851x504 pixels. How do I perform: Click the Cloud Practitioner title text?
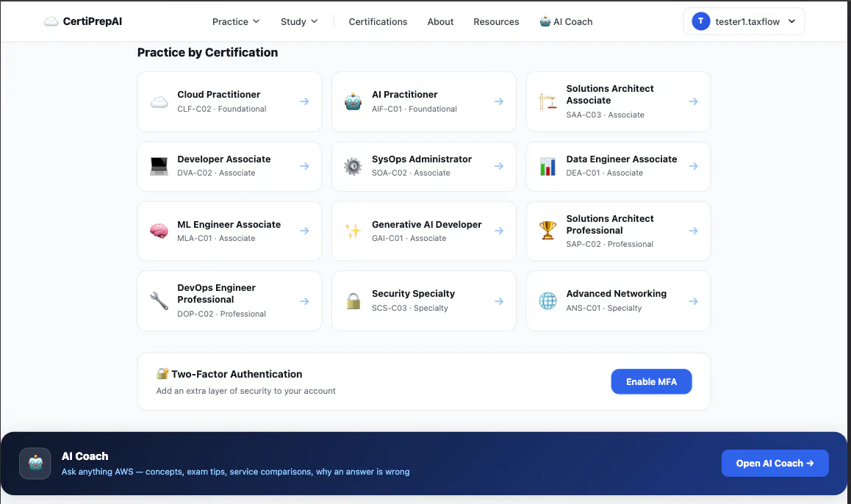click(219, 94)
